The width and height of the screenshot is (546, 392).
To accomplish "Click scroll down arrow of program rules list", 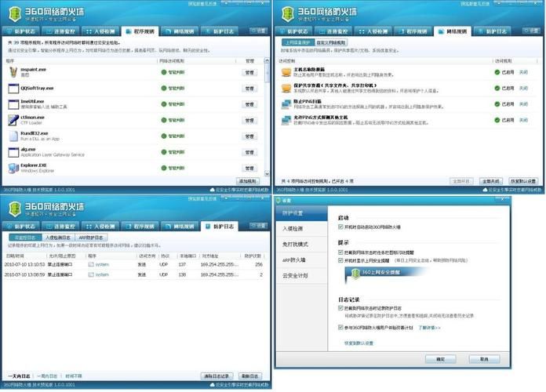I will tap(267, 173).
